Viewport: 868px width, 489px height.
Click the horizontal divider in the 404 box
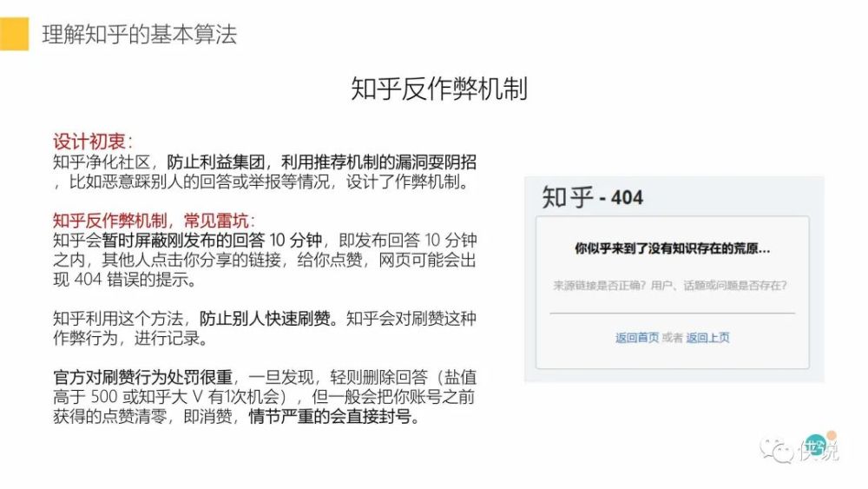pyautogui.click(x=672, y=314)
